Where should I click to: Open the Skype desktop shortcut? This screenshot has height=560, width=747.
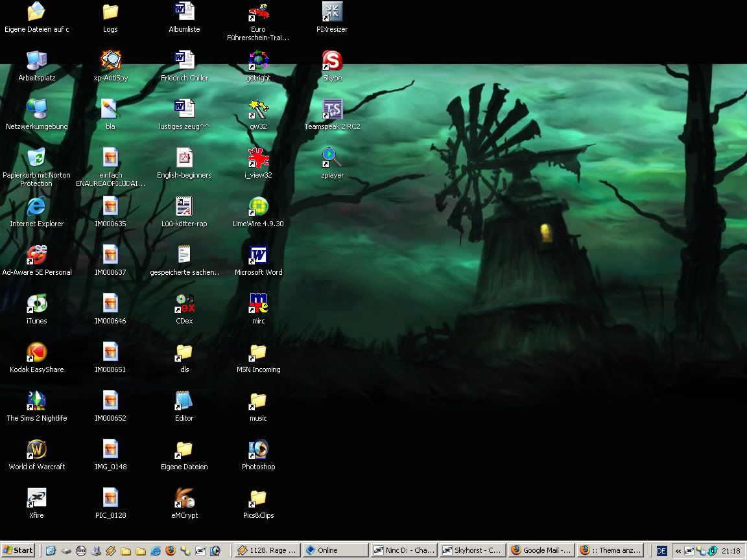(x=332, y=62)
